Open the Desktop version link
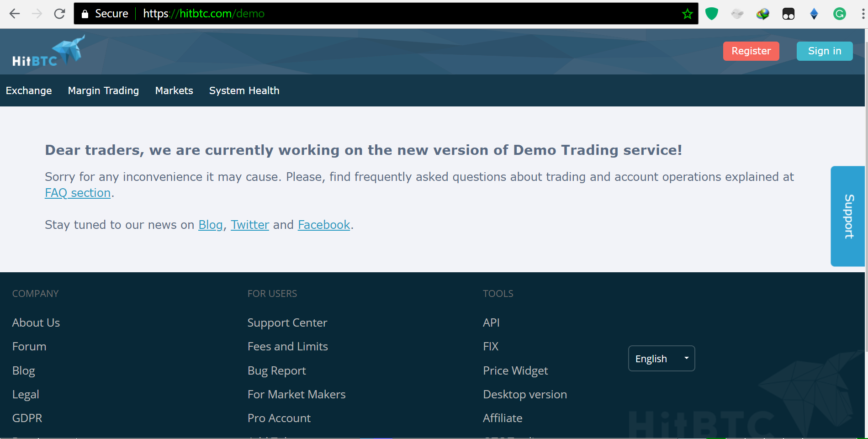Image resolution: width=868 pixels, height=439 pixels. click(525, 394)
